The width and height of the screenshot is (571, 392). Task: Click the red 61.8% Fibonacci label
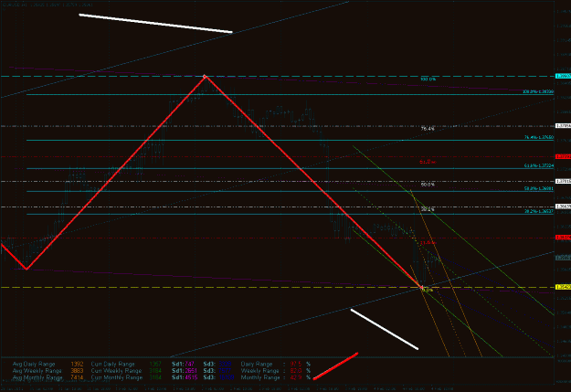point(428,162)
